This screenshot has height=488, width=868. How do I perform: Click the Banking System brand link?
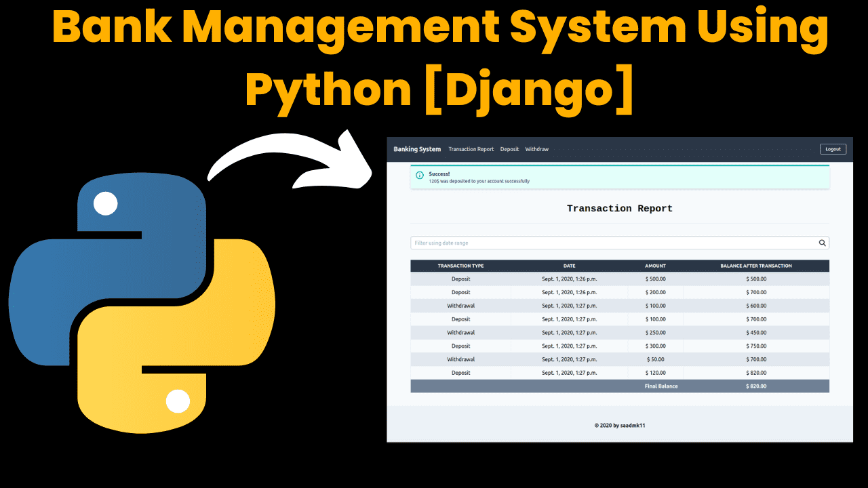[417, 149]
